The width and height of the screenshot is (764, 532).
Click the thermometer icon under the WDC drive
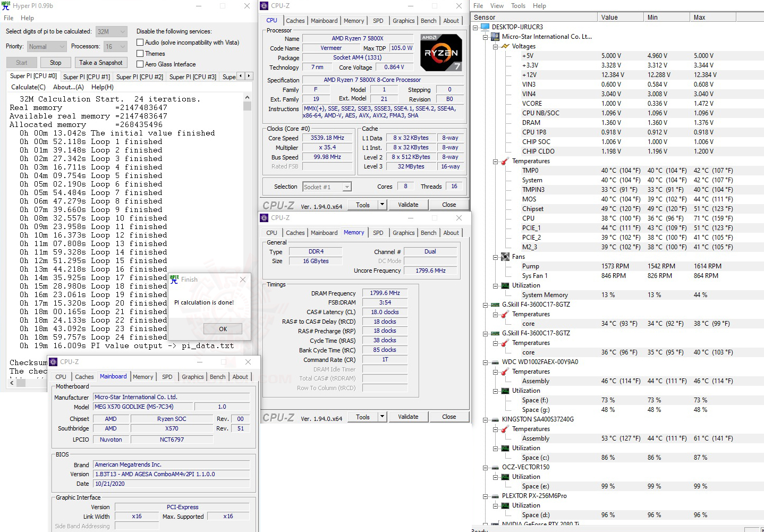[x=505, y=371]
